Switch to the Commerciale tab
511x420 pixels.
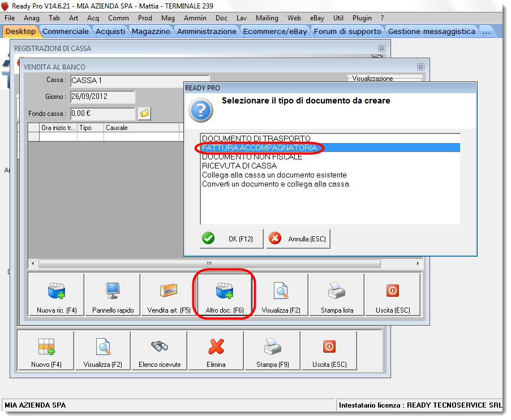point(66,31)
